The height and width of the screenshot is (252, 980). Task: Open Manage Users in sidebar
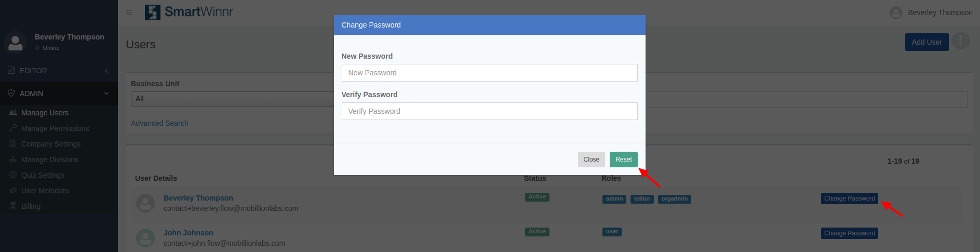click(x=45, y=113)
